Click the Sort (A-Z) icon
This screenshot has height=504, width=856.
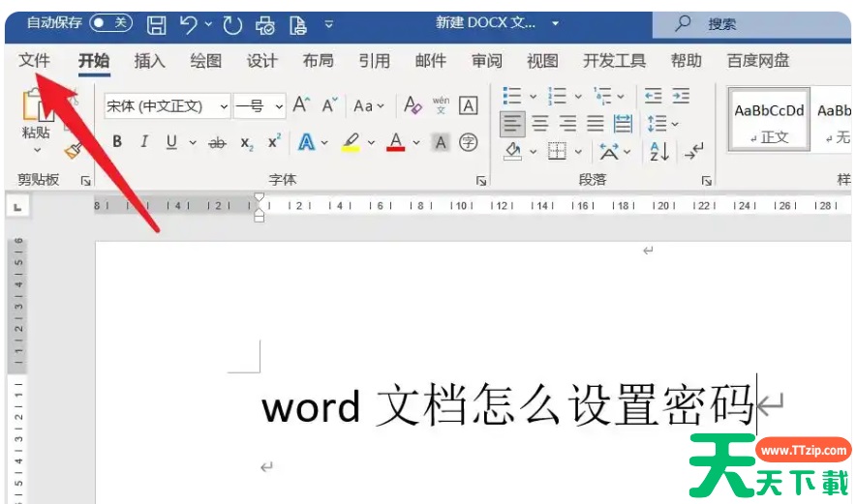[659, 151]
